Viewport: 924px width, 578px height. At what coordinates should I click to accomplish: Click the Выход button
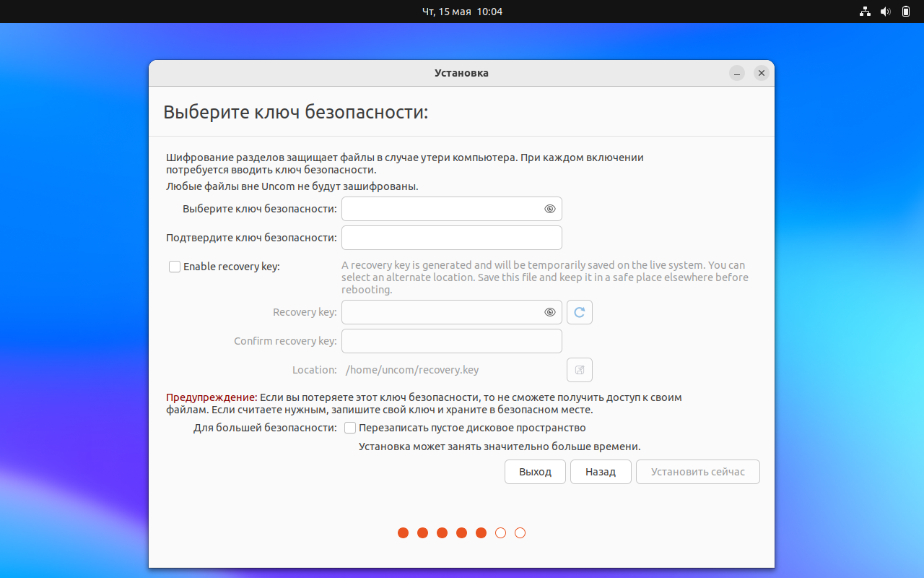click(535, 472)
